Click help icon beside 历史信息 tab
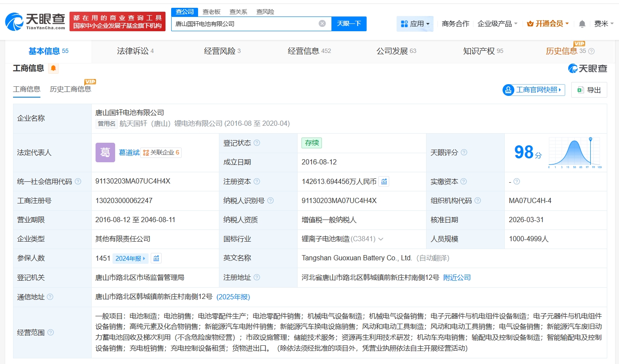619x364 pixels. (591, 51)
